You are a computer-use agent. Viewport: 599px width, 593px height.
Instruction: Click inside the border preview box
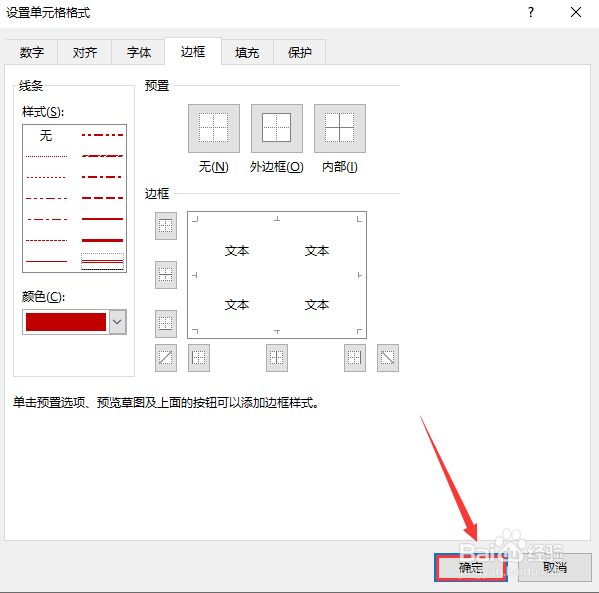(277, 275)
